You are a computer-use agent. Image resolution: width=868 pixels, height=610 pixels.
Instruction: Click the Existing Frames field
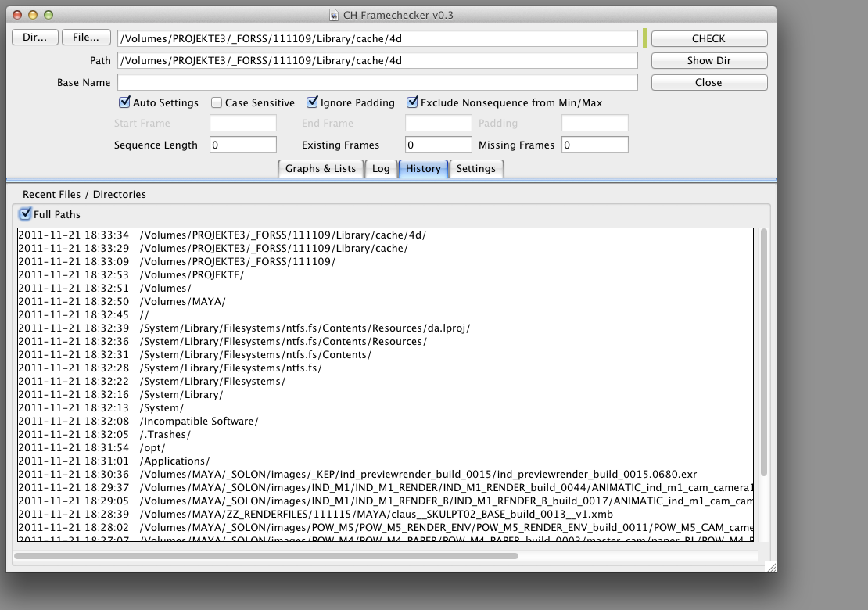(x=439, y=145)
